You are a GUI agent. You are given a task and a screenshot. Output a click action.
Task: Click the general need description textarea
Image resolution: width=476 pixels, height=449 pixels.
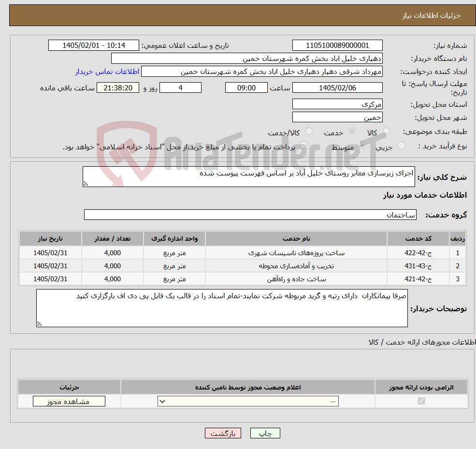click(248, 176)
